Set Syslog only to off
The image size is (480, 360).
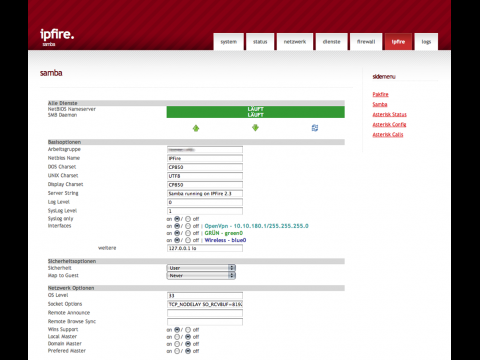(188, 219)
